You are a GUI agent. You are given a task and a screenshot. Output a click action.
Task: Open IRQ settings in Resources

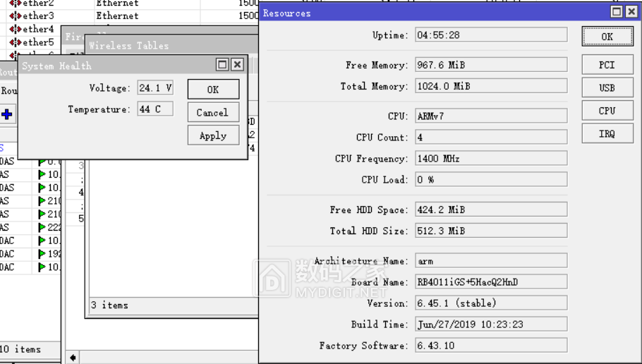[x=607, y=134]
